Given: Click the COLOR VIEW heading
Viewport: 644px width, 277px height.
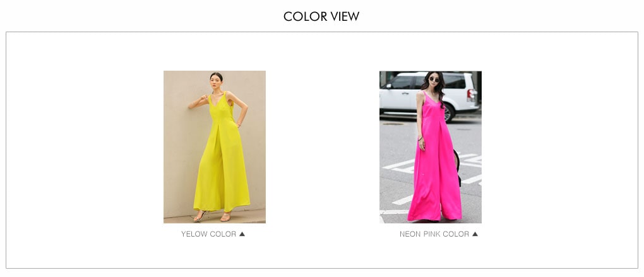Looking at the screenshot, I should [x=321, y=16].
